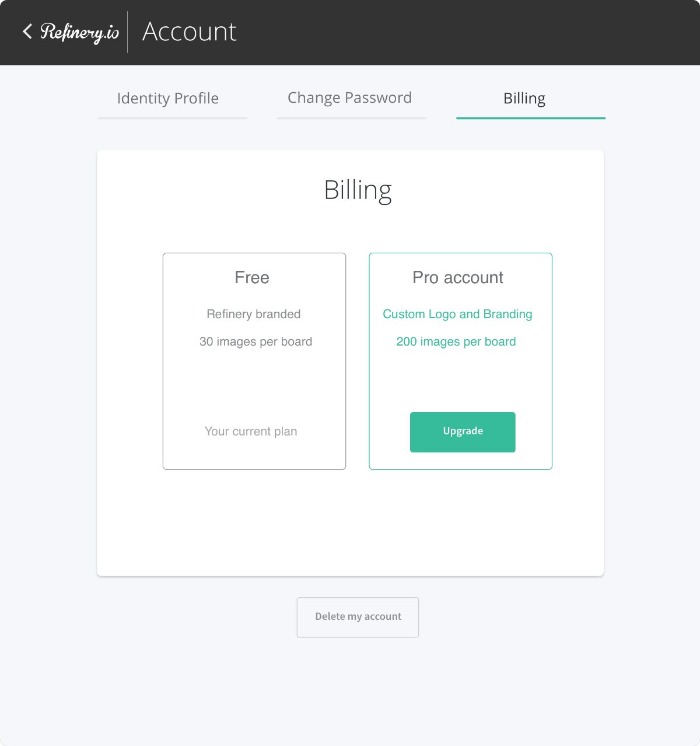Click the Free plan title

(252, 277)
